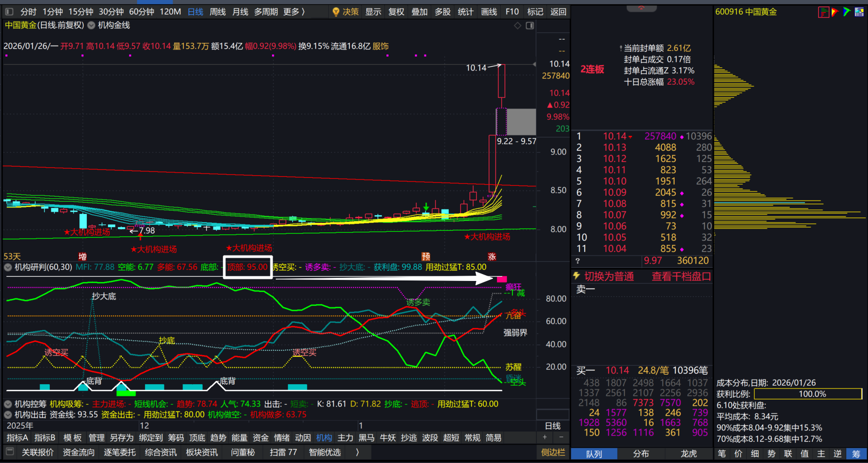Click the 增 marker on the chart
This screenshot has height=463, width=868.
(83, 257)
